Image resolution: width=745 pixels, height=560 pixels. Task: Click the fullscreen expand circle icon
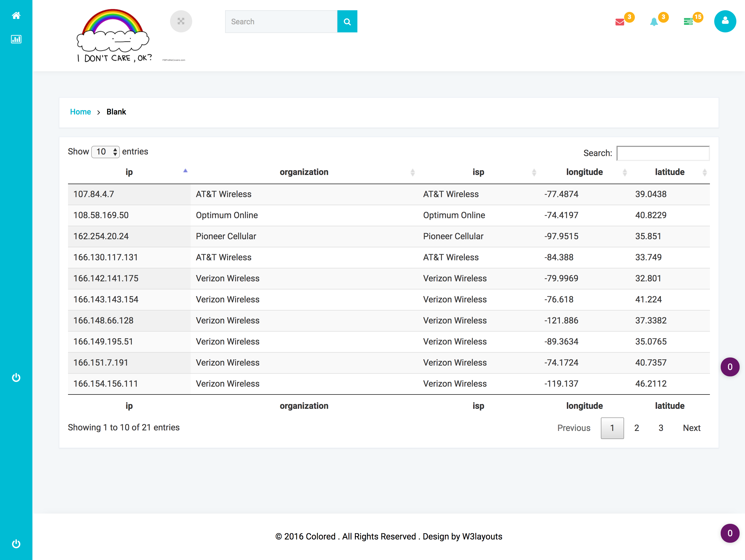pyautogui.click(x=181, y=22)
